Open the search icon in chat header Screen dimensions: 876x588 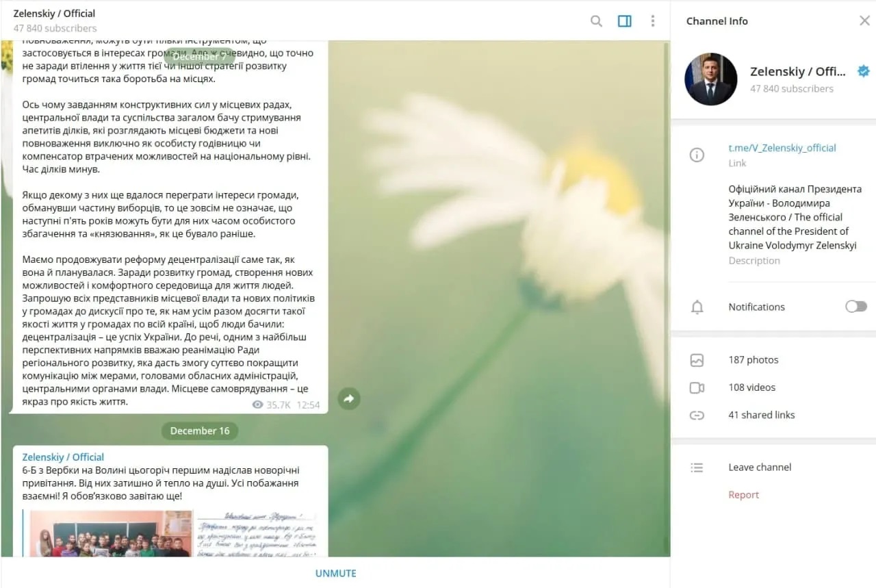point(596,21)
